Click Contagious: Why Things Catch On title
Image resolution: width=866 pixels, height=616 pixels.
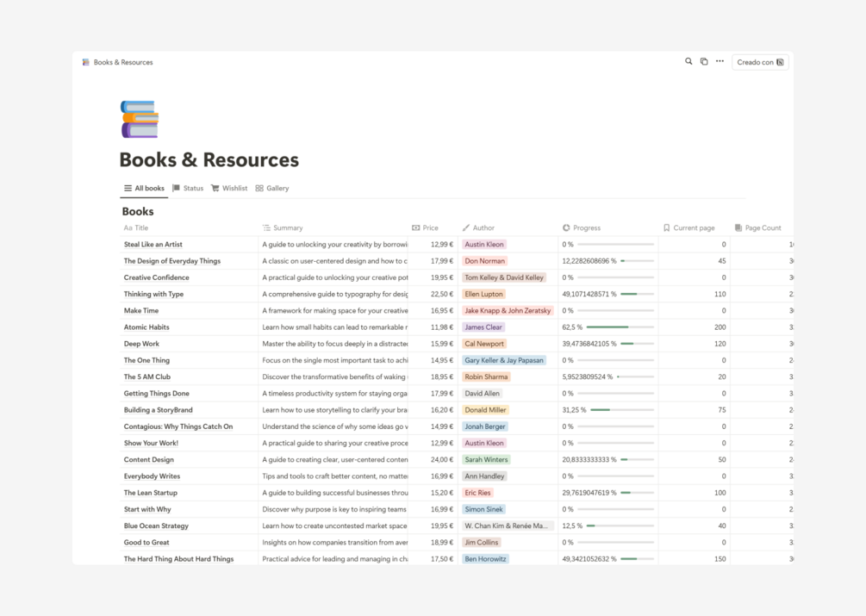(x=178, y=426)
